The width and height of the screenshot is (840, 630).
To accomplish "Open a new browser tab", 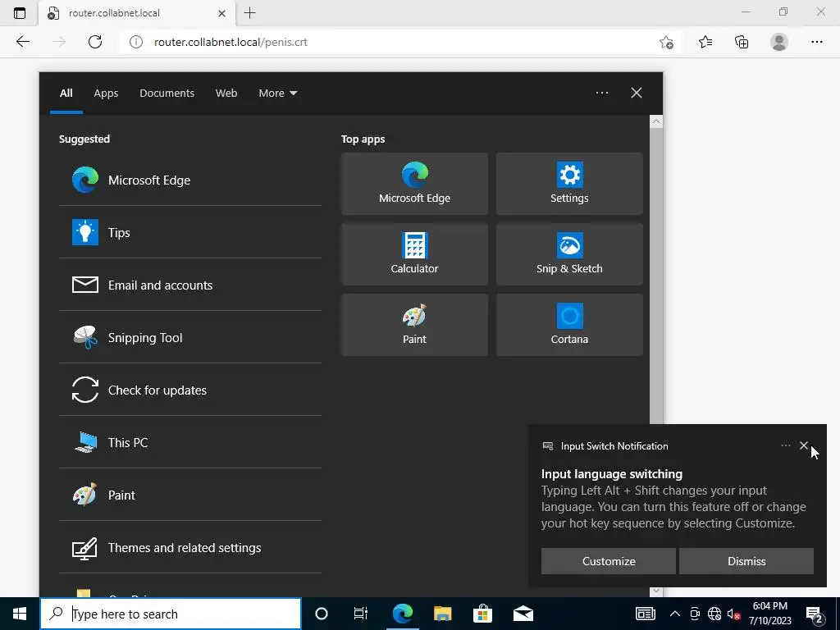I will point(249,13).
